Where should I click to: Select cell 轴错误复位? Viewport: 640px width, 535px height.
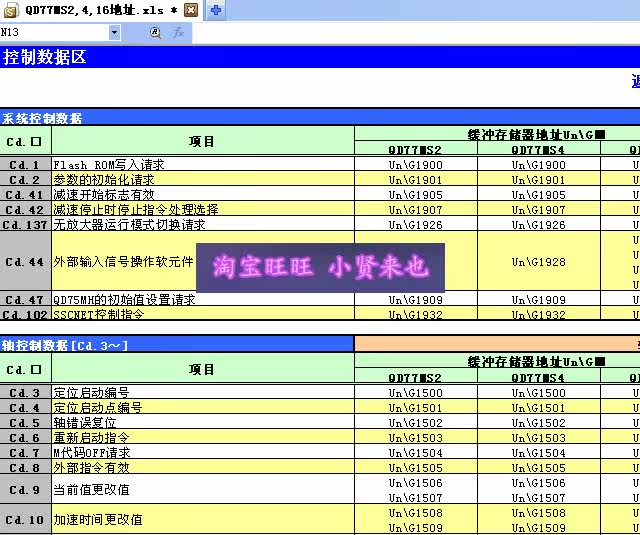tap(203, 422)
